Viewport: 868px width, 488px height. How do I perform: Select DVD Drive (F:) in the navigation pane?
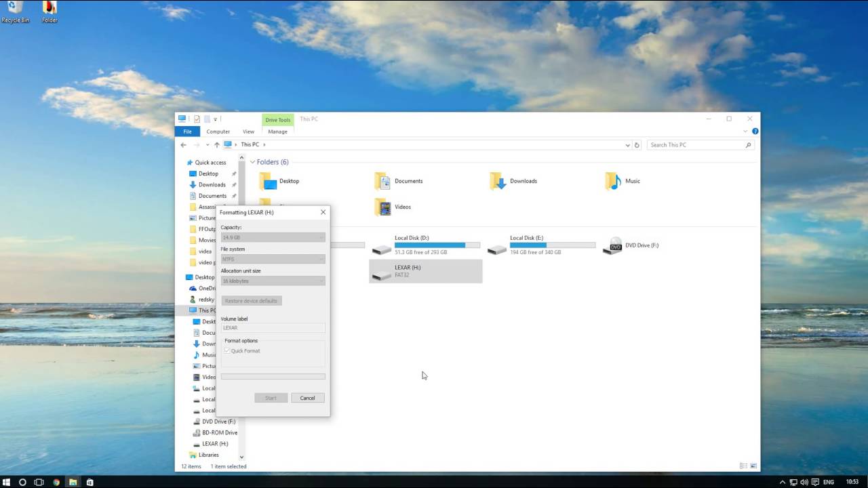(218, 422)
